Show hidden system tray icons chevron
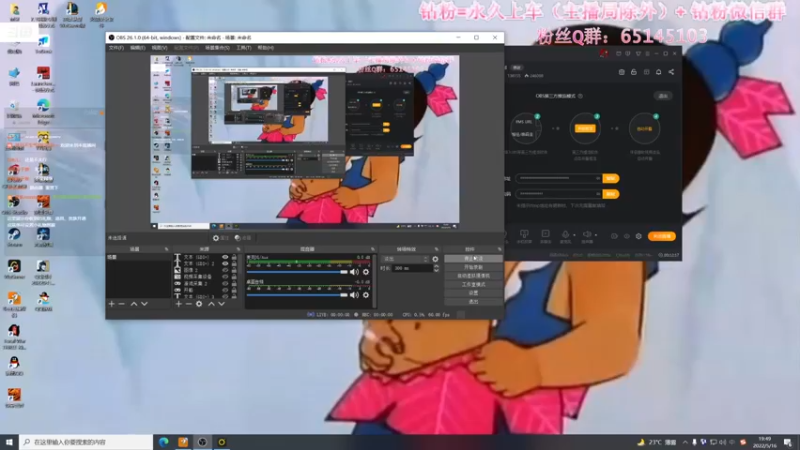The height and width of the screenshot is (450, 800). tap(685, 442)
